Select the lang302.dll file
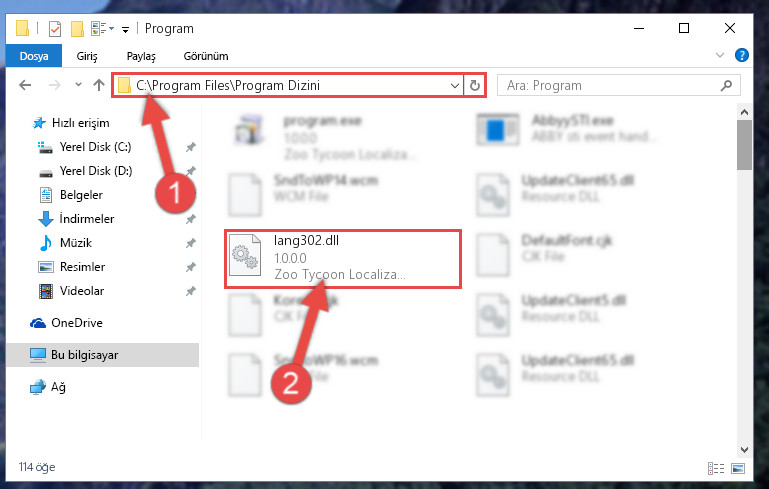769x489 pixels. pyautogui.click(x=343, y=258)
